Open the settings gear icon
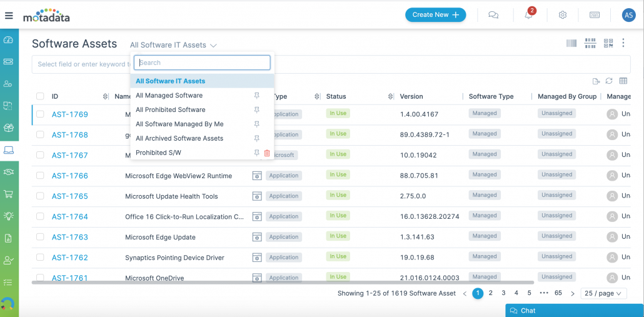 (x=563, y=15)
